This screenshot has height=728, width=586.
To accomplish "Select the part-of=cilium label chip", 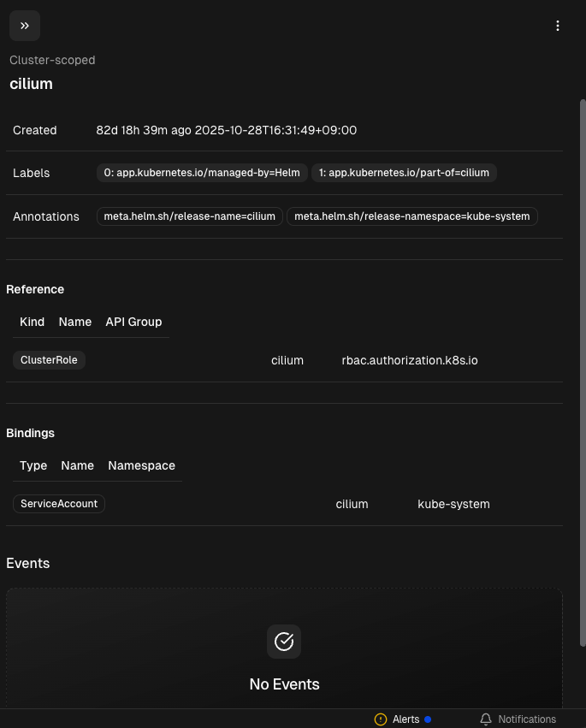I will pos(404,173).
